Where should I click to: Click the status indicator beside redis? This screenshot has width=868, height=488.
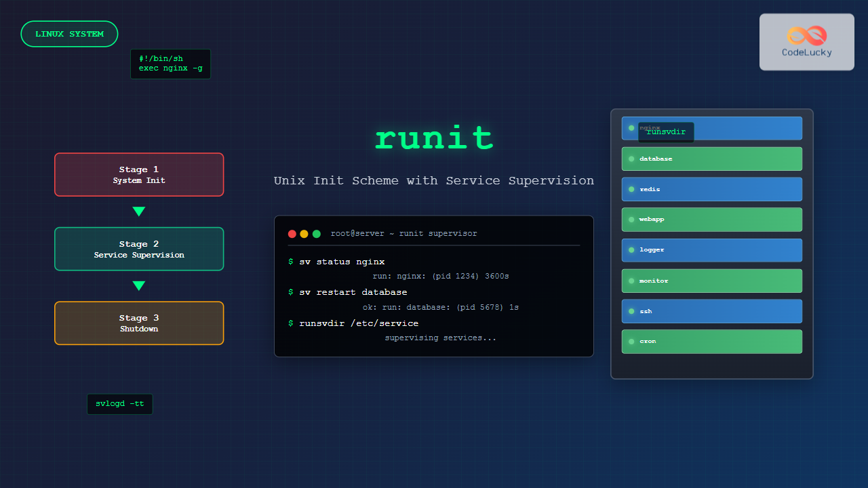[631, 189]
